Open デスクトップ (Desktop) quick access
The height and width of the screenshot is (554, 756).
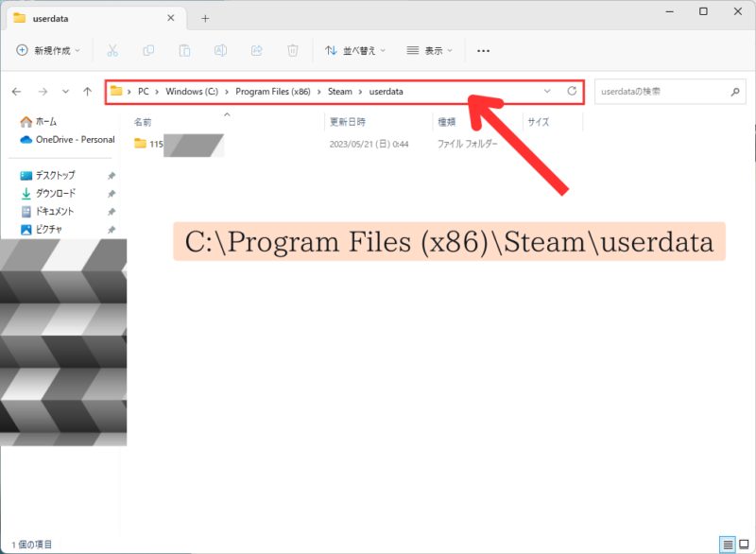click(47, 176)
